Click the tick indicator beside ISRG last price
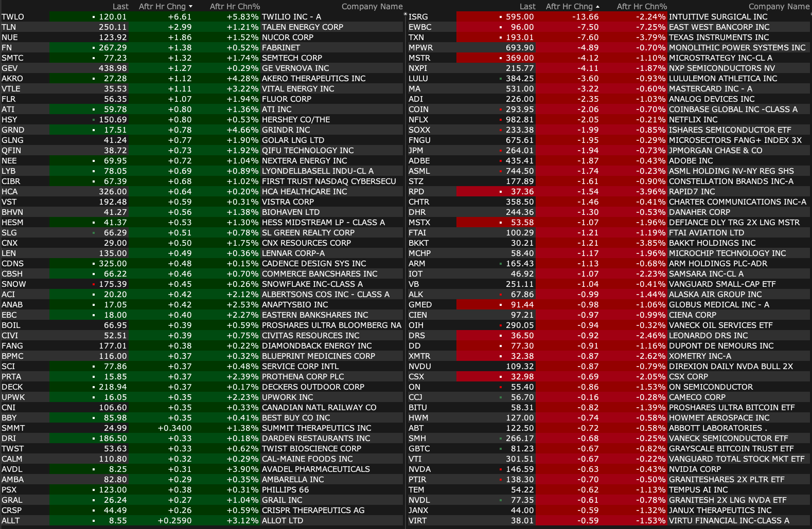This screenshot has height=529, width=812. point(501,17)
